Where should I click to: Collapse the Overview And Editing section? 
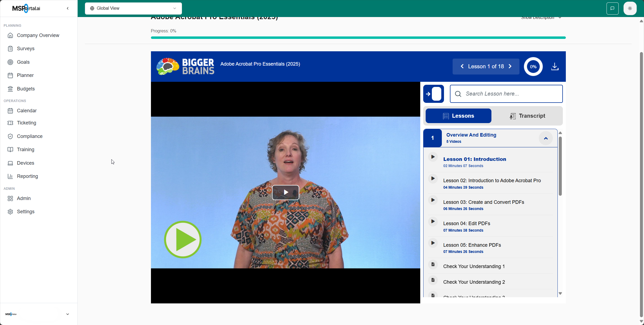(546, 138)
